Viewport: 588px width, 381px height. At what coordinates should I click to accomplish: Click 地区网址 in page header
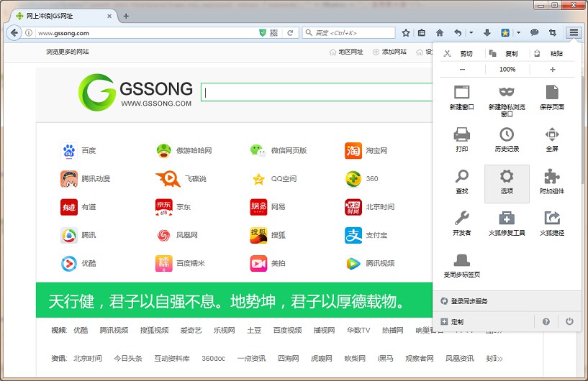[x=346, y=52]
